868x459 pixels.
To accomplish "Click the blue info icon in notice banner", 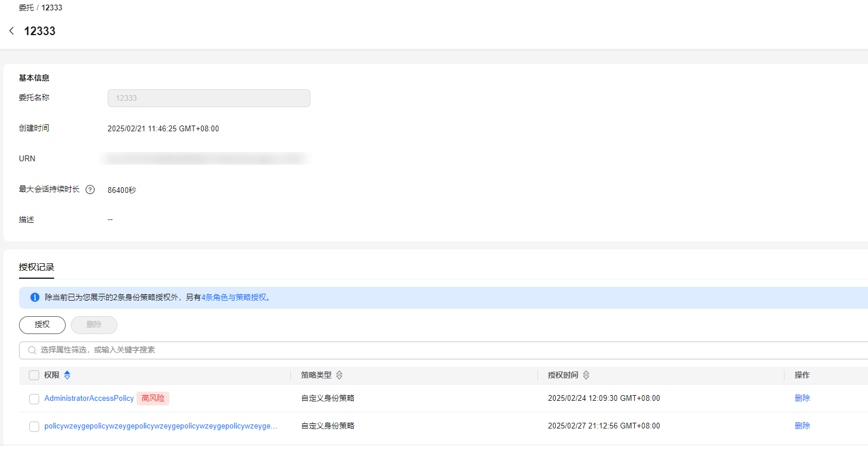I will coord(35,298).
